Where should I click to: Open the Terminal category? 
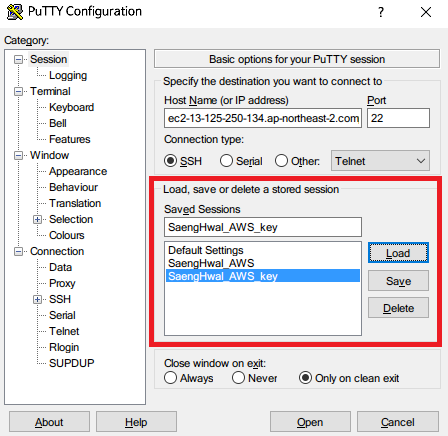point(50,91)
